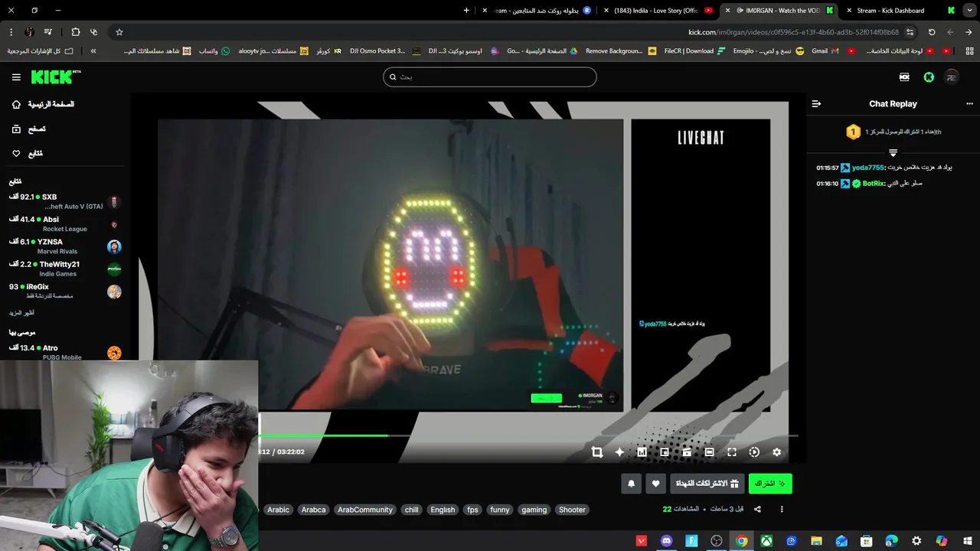Open the stream stats bar-chart icon
The width and height of the screenshot is (980, 551).
[x=642, y=452]
